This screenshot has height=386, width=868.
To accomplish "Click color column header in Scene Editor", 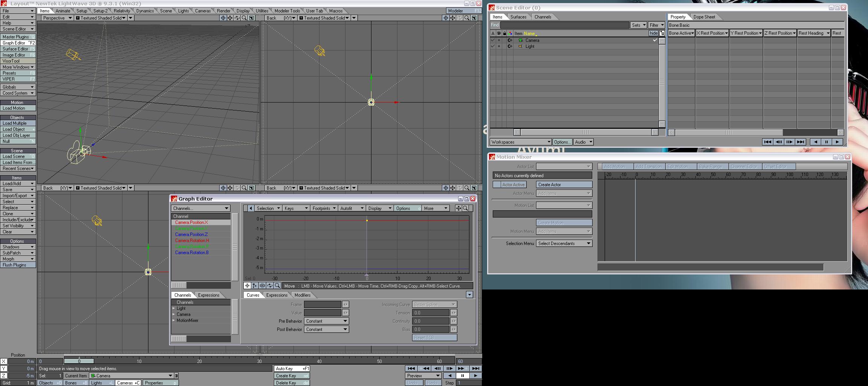I will 510,33.
